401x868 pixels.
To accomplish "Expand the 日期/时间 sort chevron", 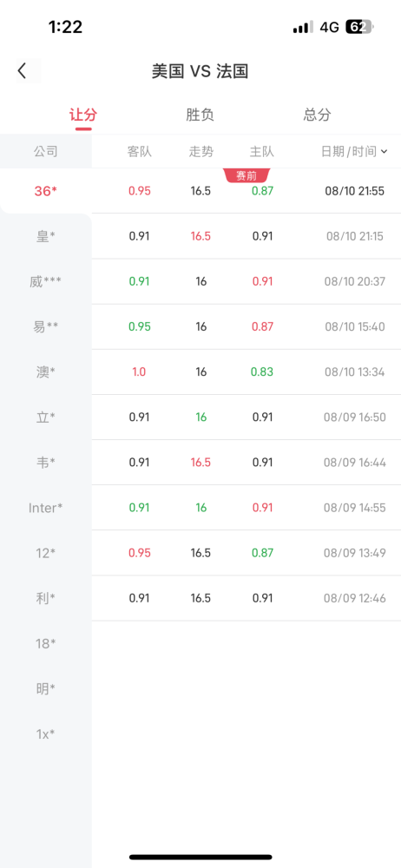I will pos(385,151).
